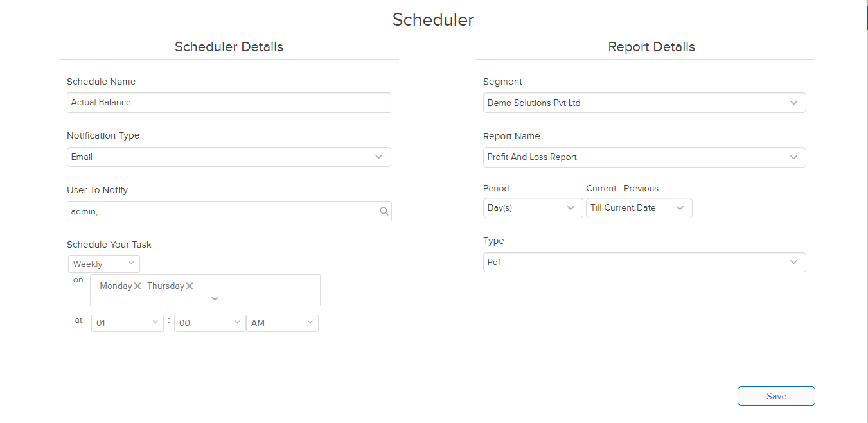Screen dimensions: 868x423
Task: Expand the days multi-select chevron
Action: point(214,298)
